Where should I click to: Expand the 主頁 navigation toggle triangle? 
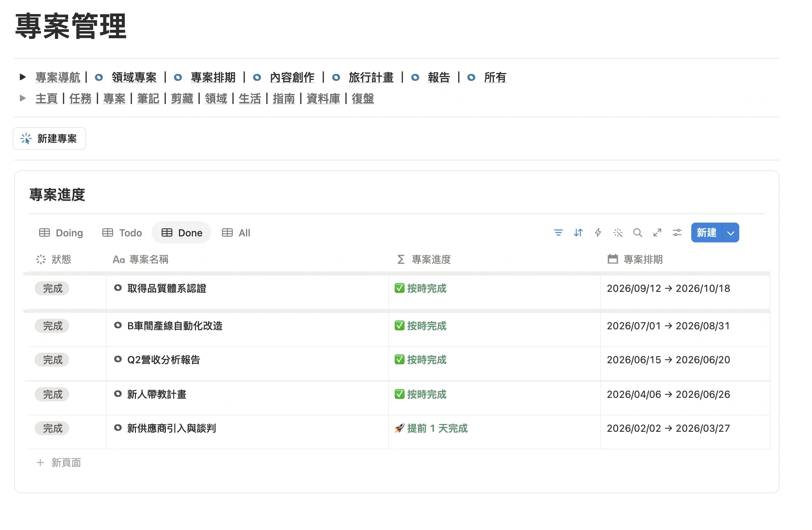23,98
